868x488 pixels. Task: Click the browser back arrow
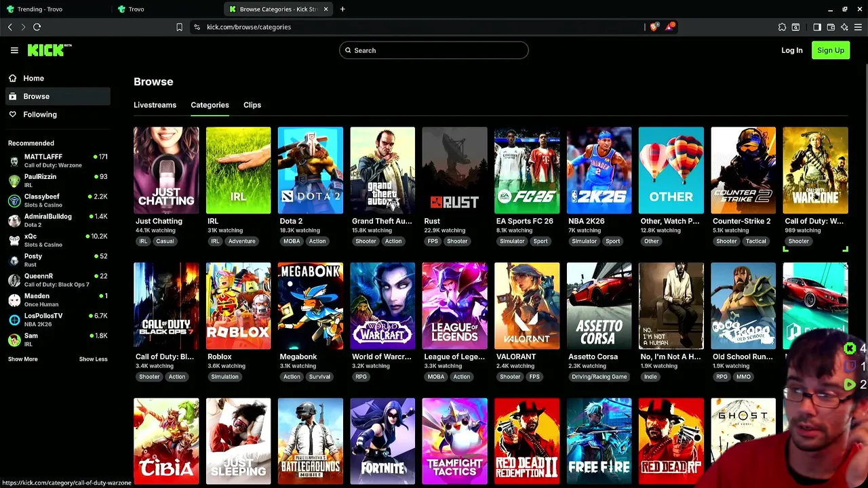tap(10, 27)
